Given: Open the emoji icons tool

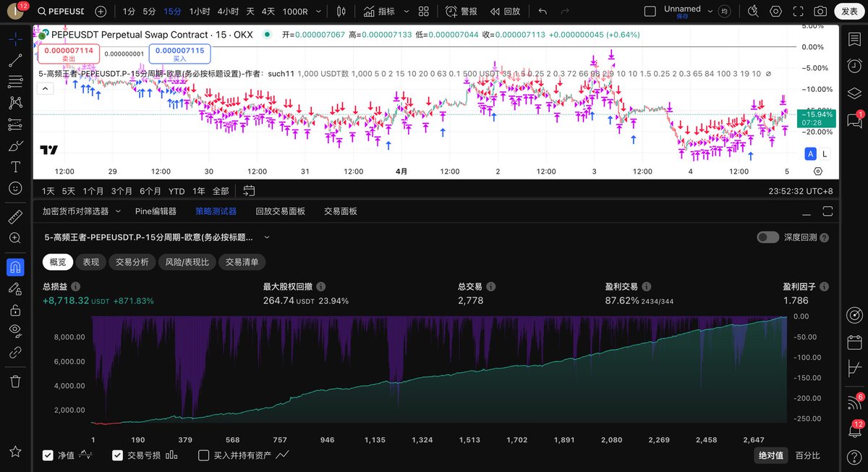Looking at the screenshot, I should click(x=15, y=187).
